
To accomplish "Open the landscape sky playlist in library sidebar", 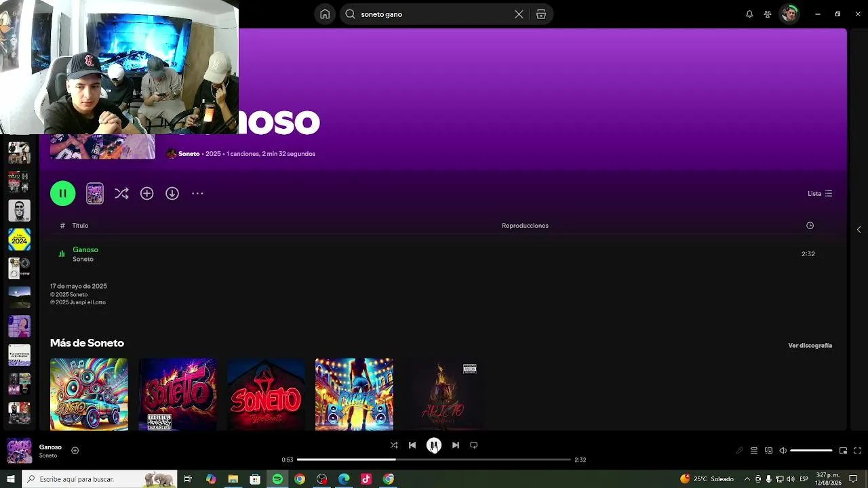I will (x=19, y=298).
